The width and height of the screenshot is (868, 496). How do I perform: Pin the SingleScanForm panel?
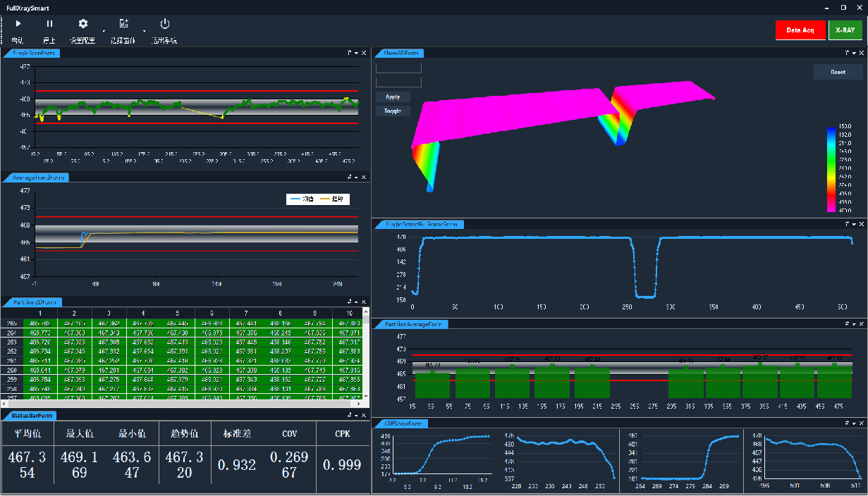349,53
